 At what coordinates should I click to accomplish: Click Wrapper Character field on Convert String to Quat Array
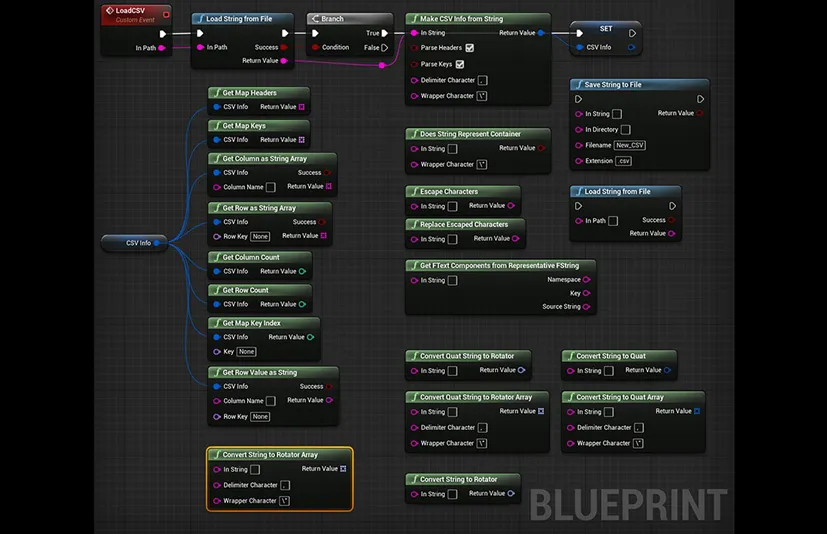638,444
